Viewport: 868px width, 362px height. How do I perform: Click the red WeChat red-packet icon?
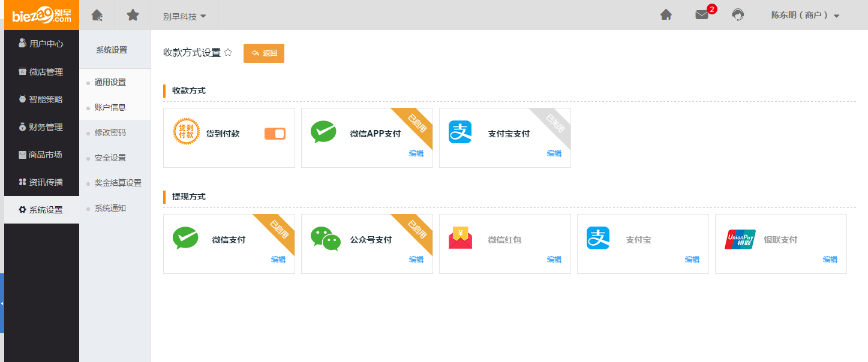click(460, 239)
